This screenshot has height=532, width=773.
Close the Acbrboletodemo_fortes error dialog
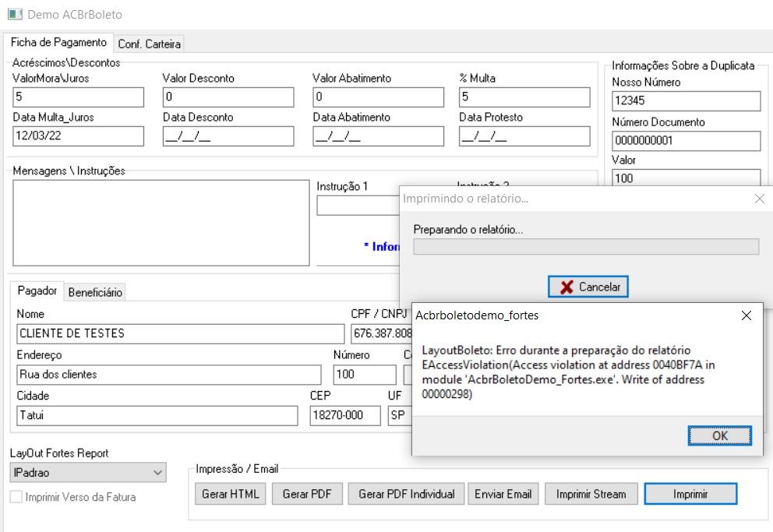(x=747, y=315)
